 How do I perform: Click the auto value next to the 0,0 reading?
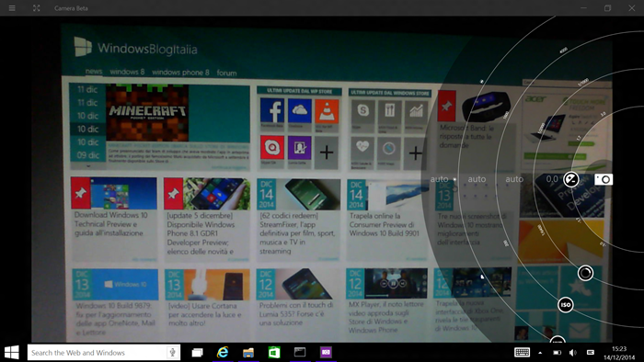click(514, 179)
